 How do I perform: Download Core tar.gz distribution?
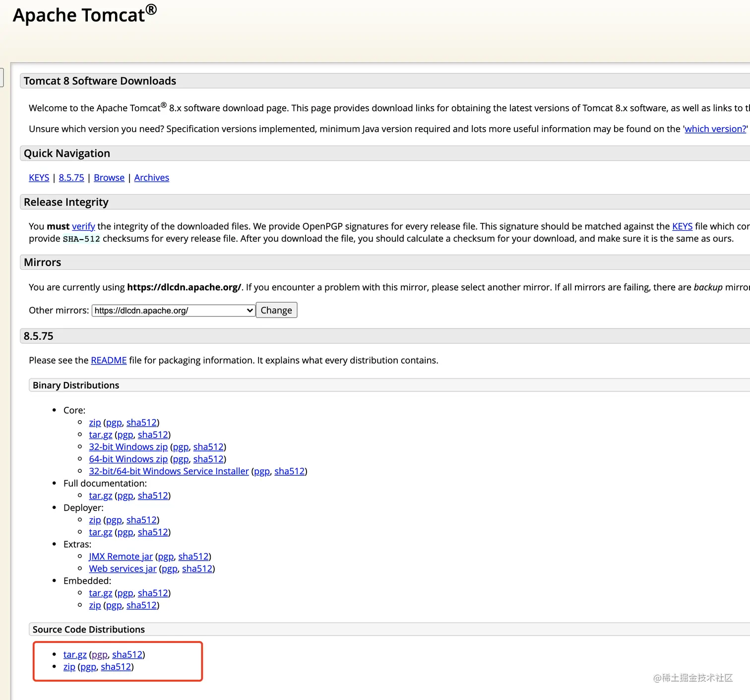point(101,435)
